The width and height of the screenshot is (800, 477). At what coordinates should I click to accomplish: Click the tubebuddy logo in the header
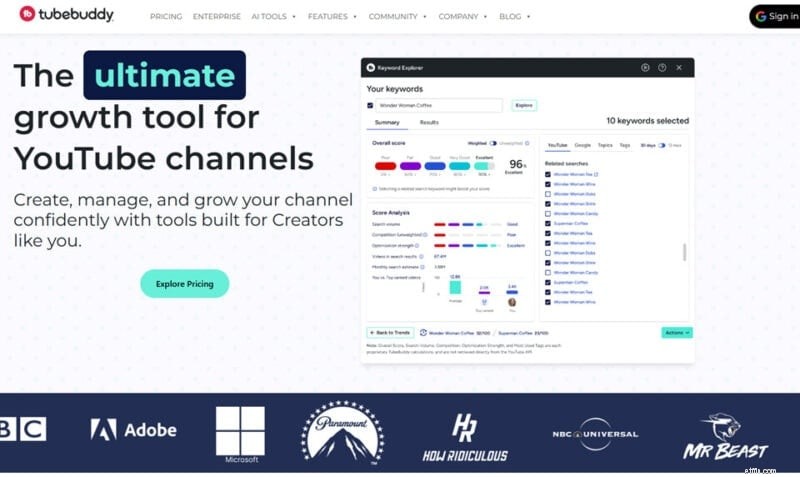[x=66, y=14]
